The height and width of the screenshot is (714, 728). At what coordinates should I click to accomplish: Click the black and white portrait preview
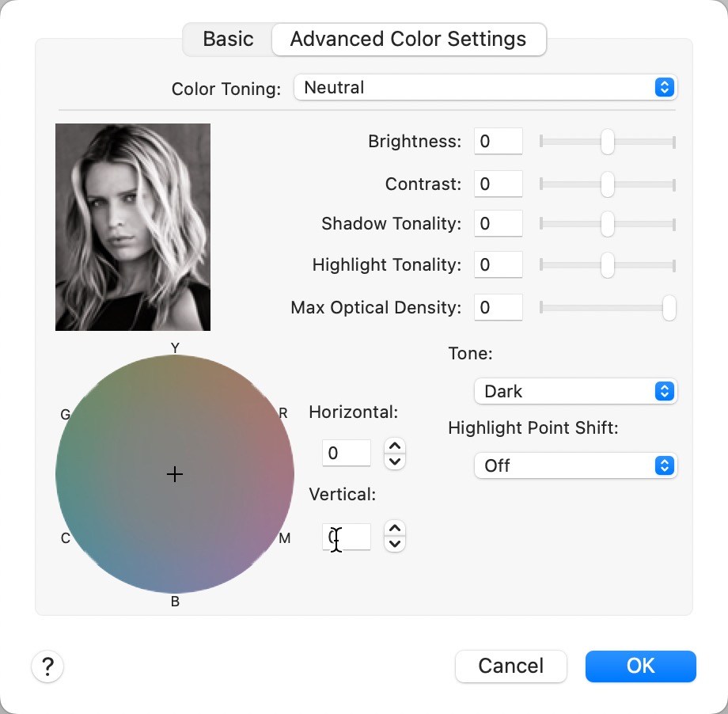pos(133,227)
